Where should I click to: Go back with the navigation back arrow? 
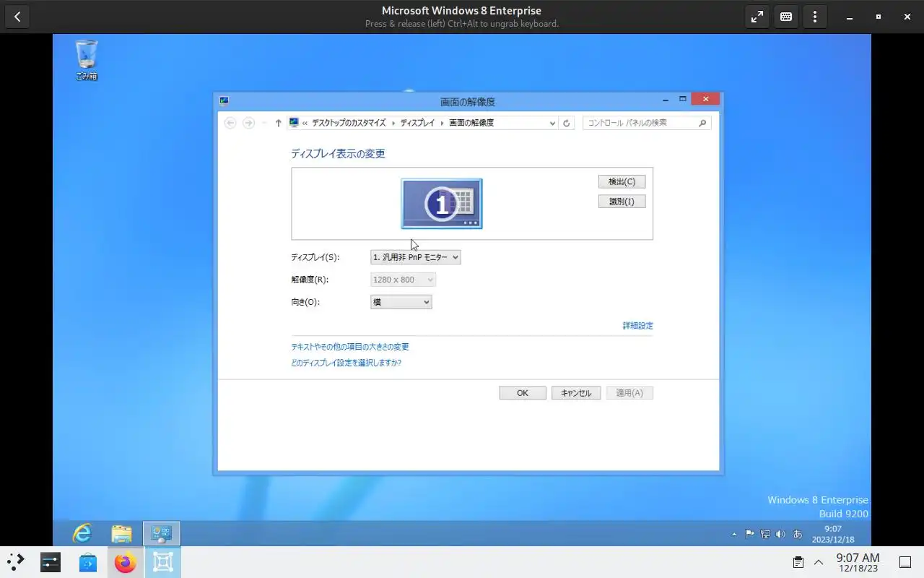[230, 123]
